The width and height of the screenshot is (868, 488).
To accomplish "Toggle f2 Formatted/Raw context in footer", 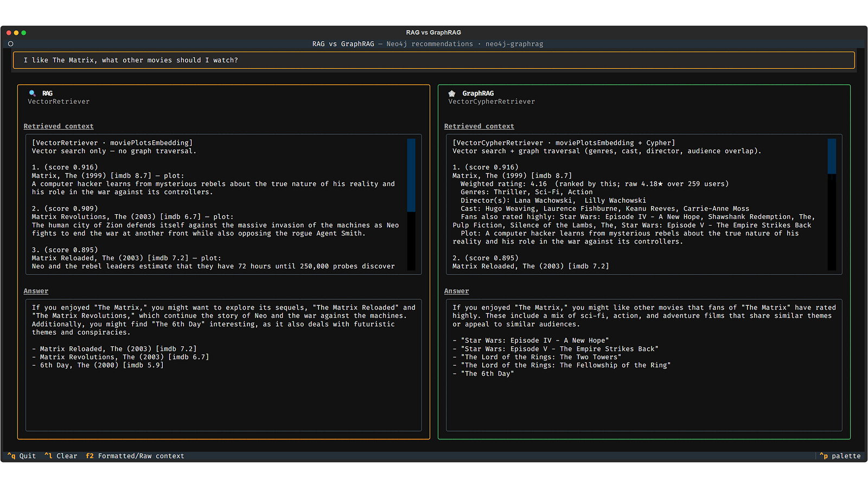I will click(x=135, y=456).
